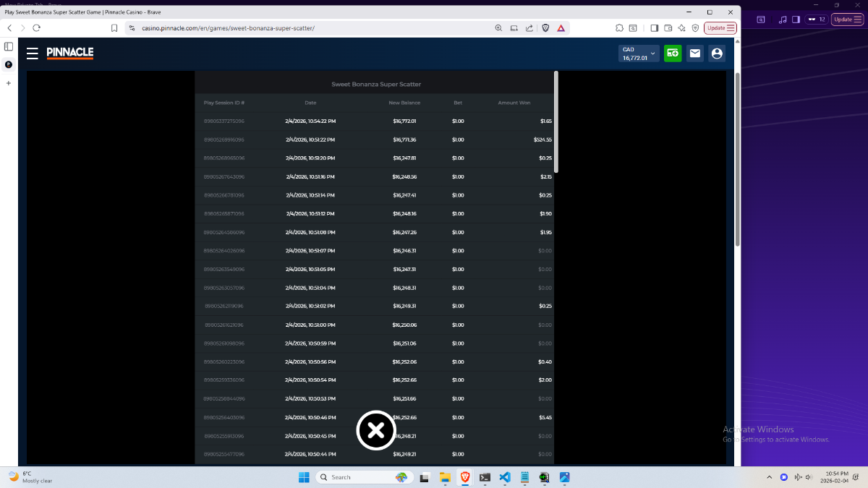The height and width of the screenshot is (488, 868).
Task: Open the user account profile icon
Action: tap(717, 53)
